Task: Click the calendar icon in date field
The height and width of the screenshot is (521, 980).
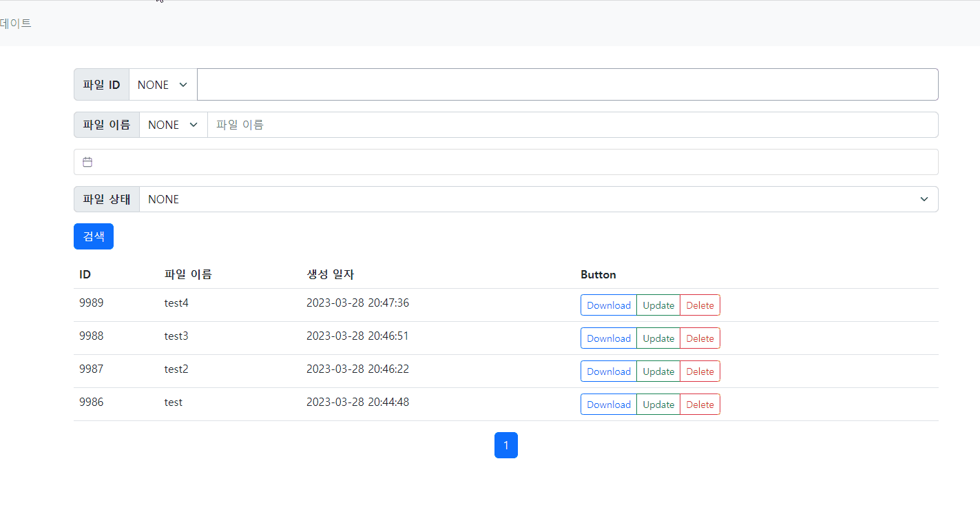Action: click(x=87, y=162)
